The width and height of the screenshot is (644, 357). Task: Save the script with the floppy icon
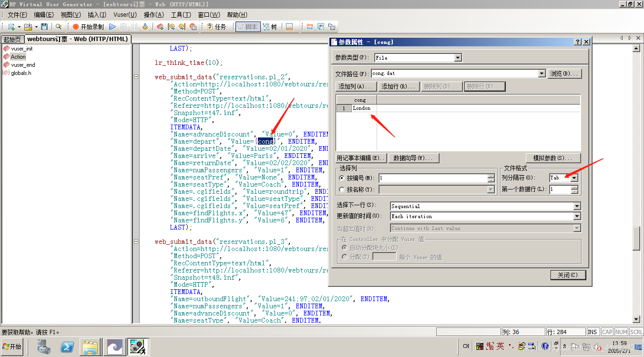[x=44, y=27]
